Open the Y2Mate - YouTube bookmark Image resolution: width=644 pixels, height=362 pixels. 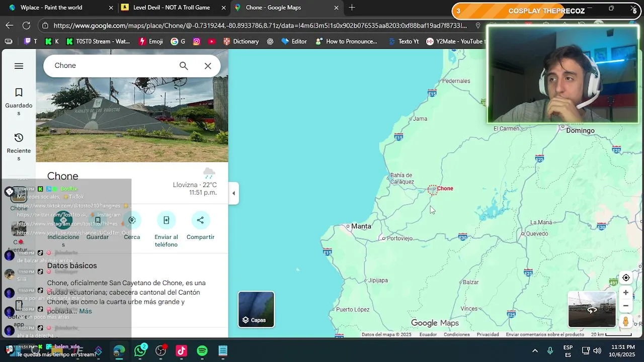click(x=455, y=41)
